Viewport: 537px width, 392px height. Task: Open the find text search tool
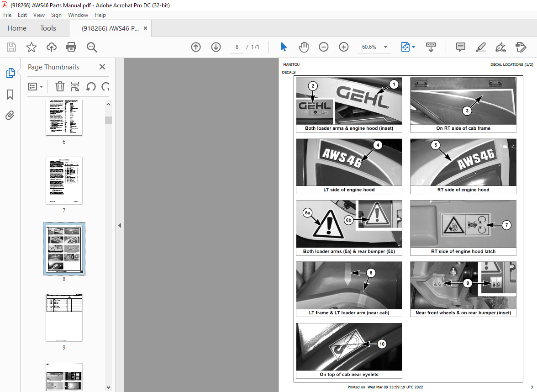tap(92, 48)
